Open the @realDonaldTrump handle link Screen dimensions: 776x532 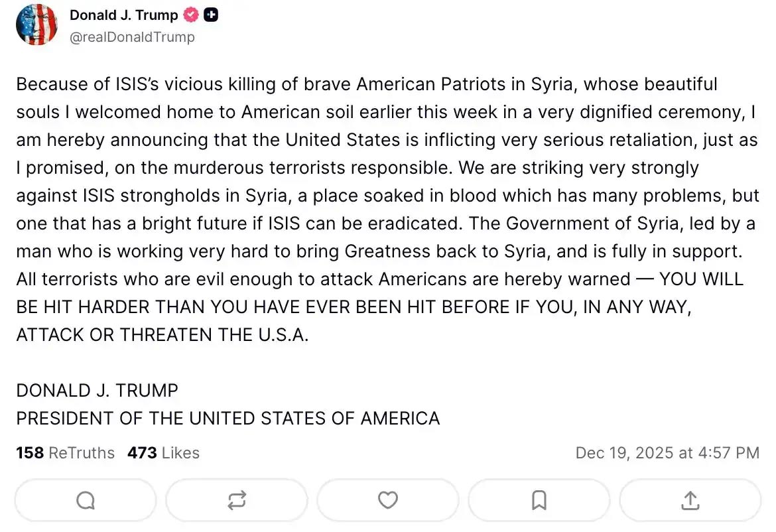[132, 37]
